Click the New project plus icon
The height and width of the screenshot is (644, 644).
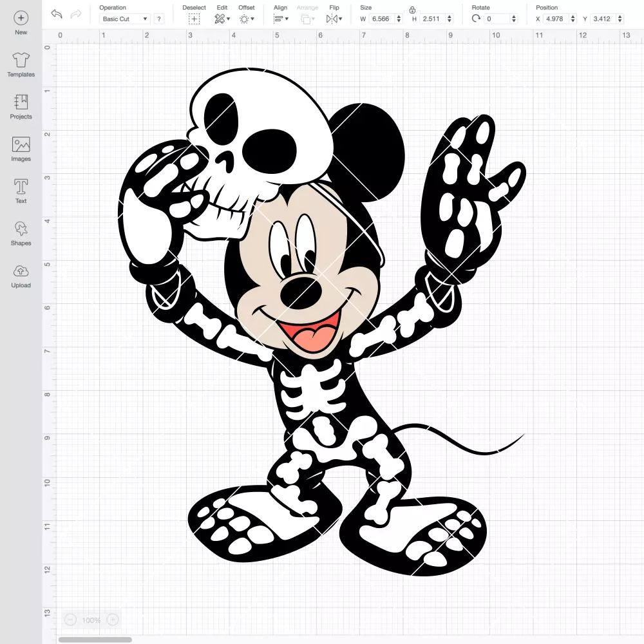coord(21,18)
